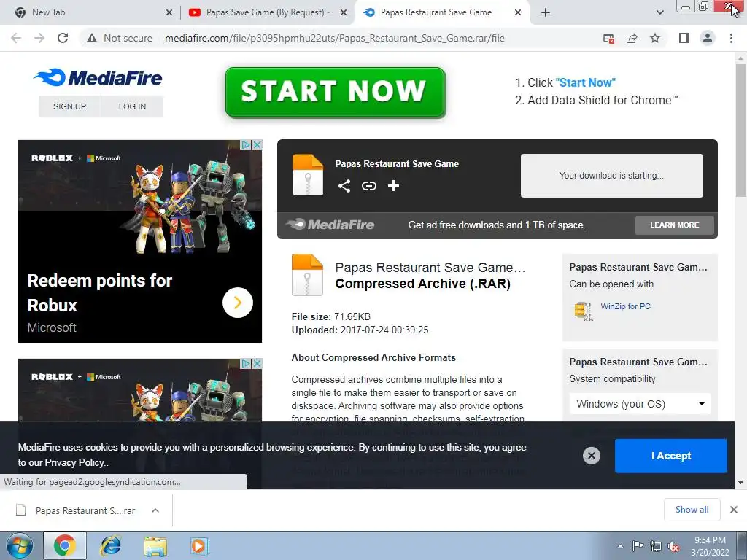Image resolution: width=747 pixels, height=560 pixels.
Task: Click the address bar URL
Action: coord(334,38)
